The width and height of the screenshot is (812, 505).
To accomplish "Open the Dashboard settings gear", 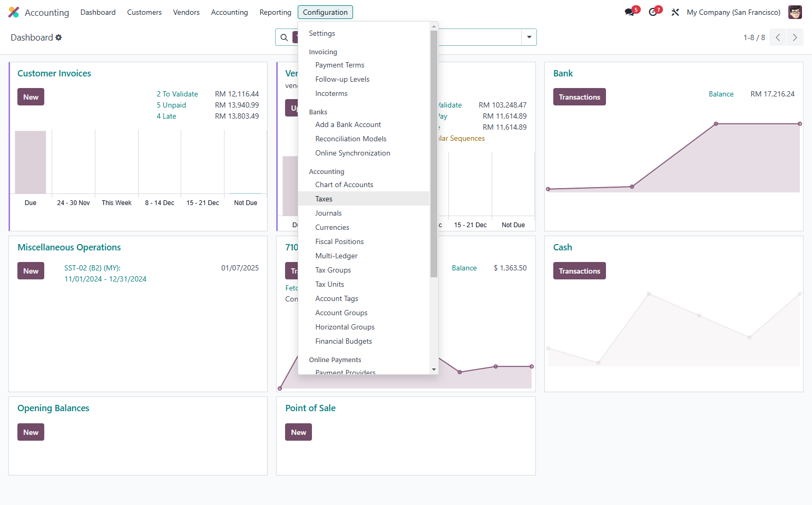I will 58,37.
